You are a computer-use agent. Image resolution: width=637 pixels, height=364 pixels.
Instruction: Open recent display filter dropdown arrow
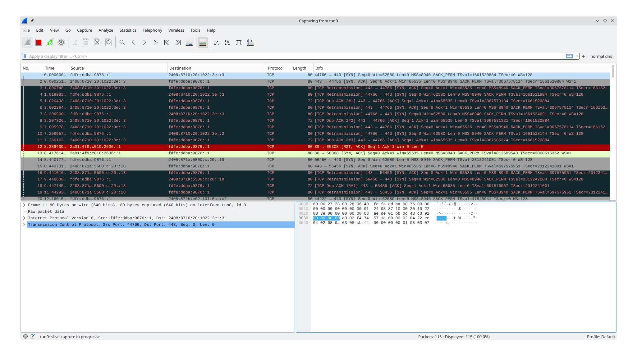click(x=577, y=56)
